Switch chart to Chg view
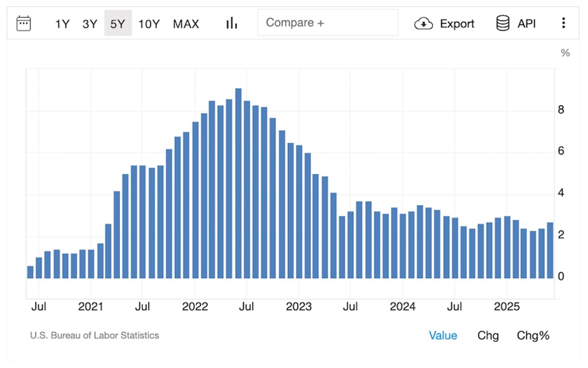588x368 pixels. tap(488, 335)
